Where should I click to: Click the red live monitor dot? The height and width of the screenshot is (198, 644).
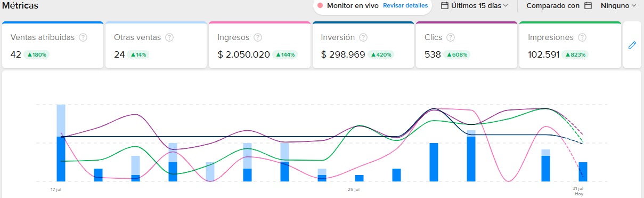tap(320, 6)
